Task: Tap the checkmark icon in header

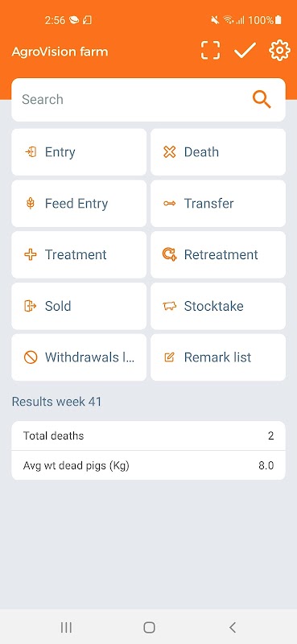Action: (x=245, y=51)
